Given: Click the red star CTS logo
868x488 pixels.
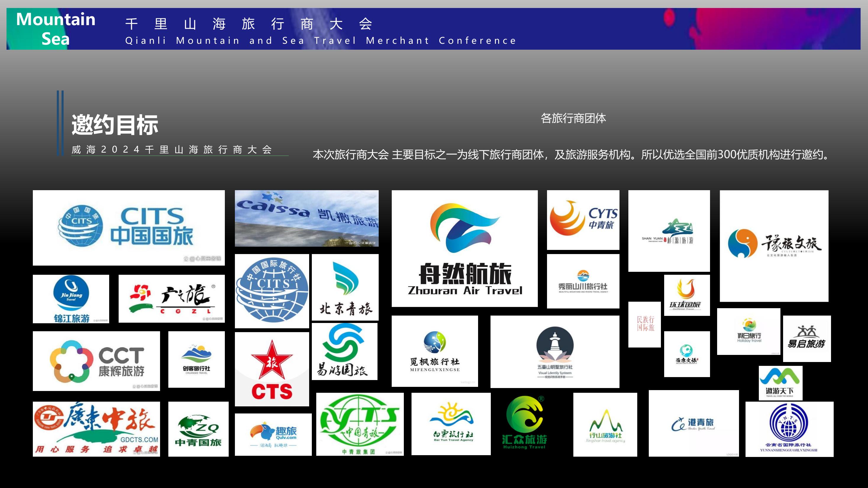Looking at the screenshot, I should tap(272, 369).
